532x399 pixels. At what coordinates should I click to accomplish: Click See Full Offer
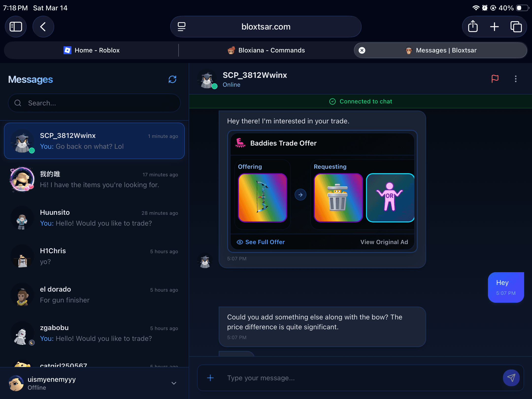click(261, 242)
